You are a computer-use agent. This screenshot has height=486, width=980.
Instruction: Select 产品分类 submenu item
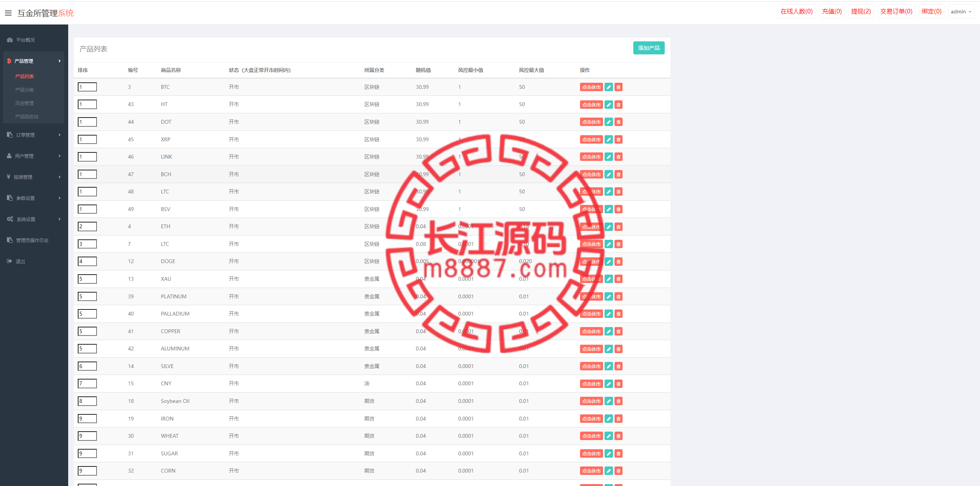point(25,90)
